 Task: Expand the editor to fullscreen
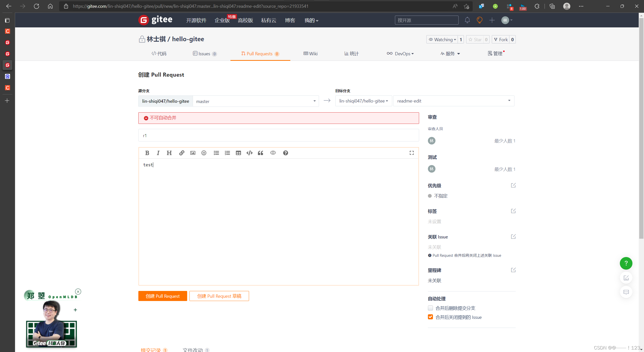click(x=412, y=153)
